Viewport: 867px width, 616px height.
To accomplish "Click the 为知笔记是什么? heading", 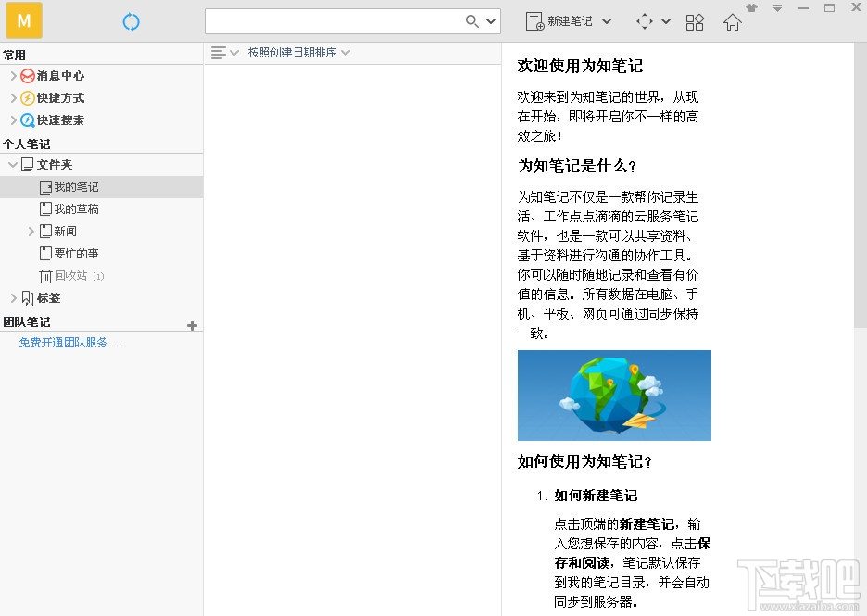I will [x=577, y=165].
